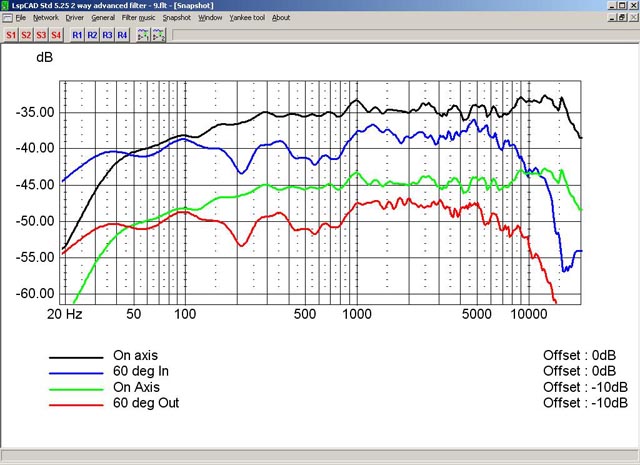Click the -55.00 axis value
The width and height of the screenshot is (640, 465).
(x=35, y=258)
